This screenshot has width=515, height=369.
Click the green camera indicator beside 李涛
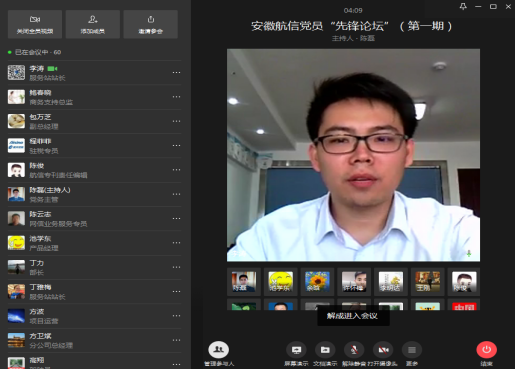pyautogui.click(x=52, y=69)
